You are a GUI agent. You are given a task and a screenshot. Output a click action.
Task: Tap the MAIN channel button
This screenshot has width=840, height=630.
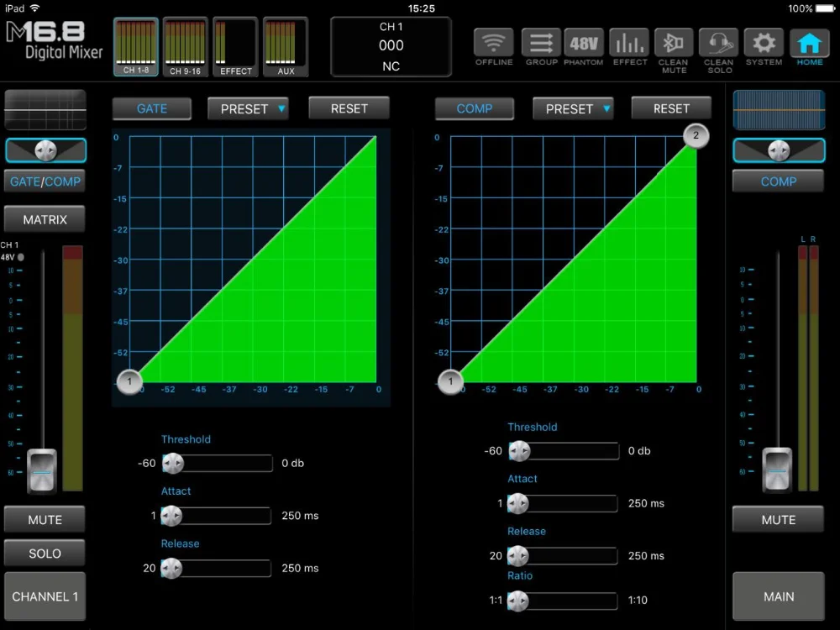click(x=779, y=596)
